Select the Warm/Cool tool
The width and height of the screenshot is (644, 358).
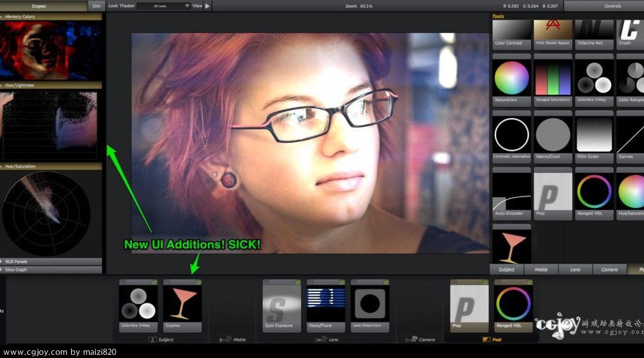tap(553, 137)
